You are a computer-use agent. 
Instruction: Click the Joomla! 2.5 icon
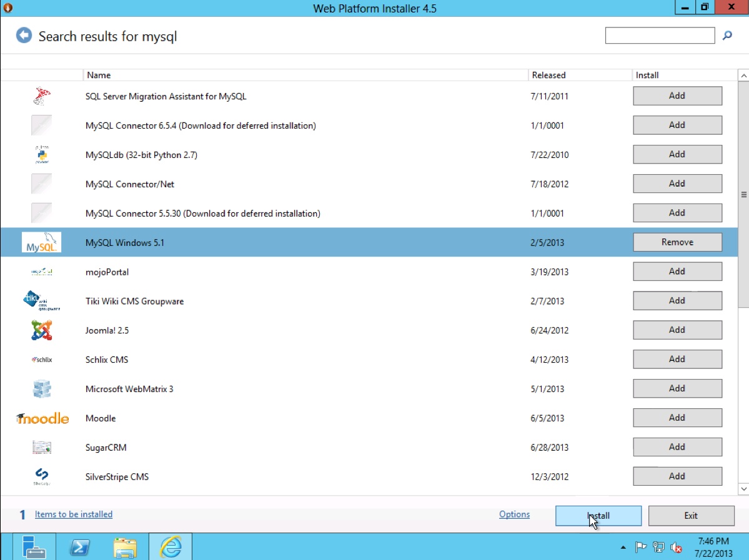[x=42, y=330]
